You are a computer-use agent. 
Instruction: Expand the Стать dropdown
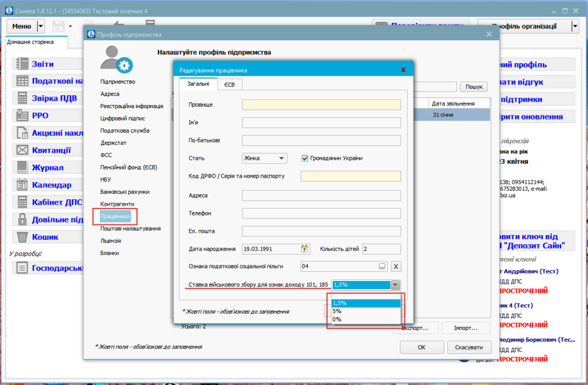click(281, 158)
